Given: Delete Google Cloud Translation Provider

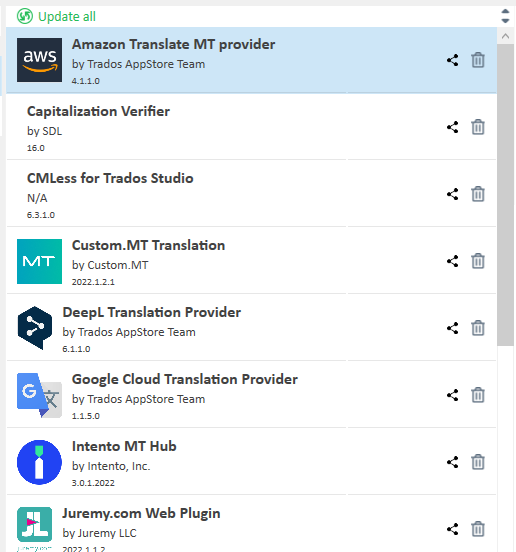Looking at the screenshot, I should 478,395.
